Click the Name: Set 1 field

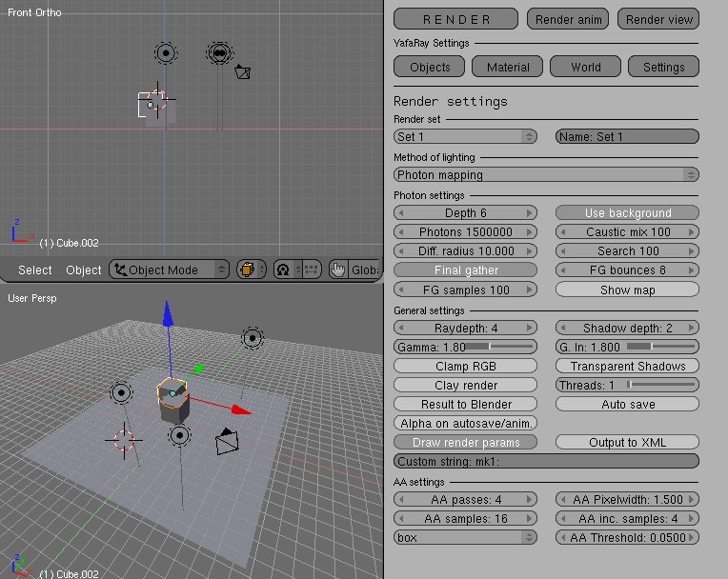(x=627, y=136)
